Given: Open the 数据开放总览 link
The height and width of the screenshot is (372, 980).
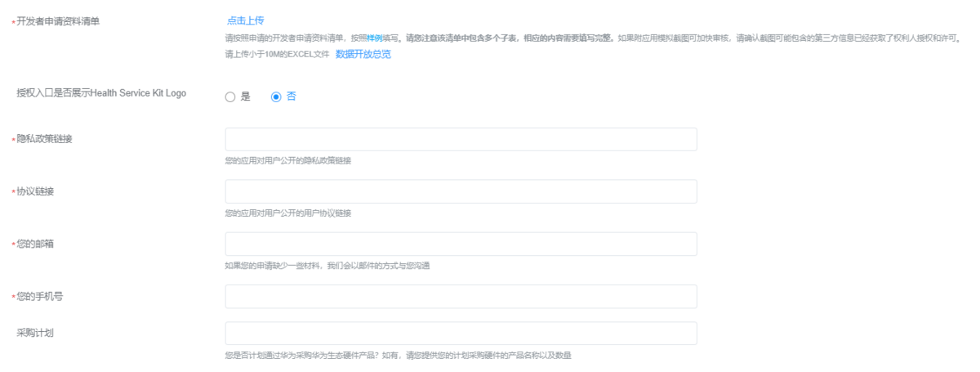Looking at the screenshot, I should coord(363,55).
